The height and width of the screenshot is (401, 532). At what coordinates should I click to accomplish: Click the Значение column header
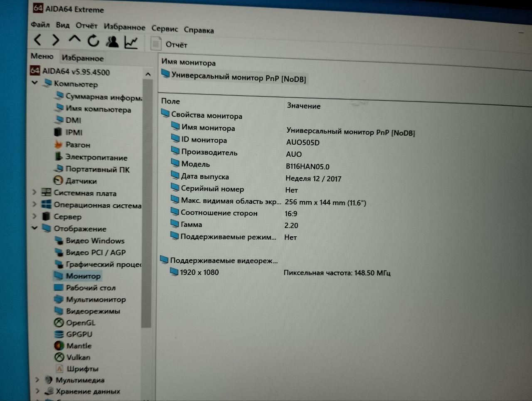tap(303, 106)
